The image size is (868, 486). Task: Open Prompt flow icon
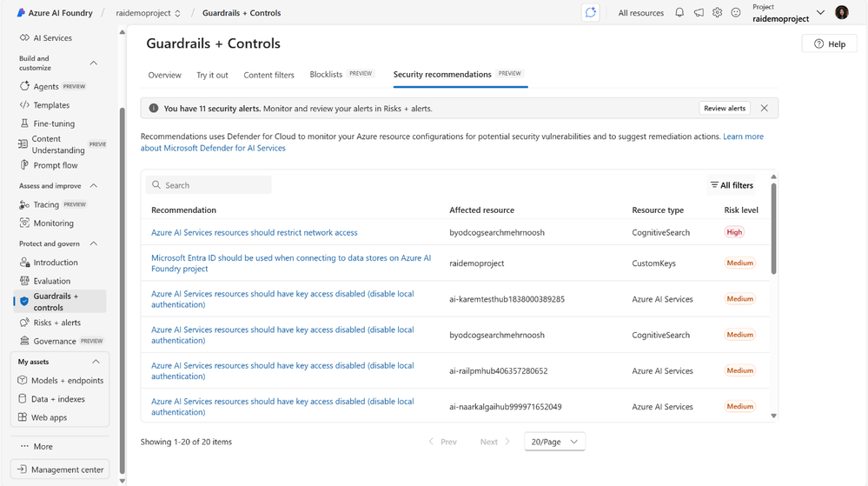[x=24, y=165]
